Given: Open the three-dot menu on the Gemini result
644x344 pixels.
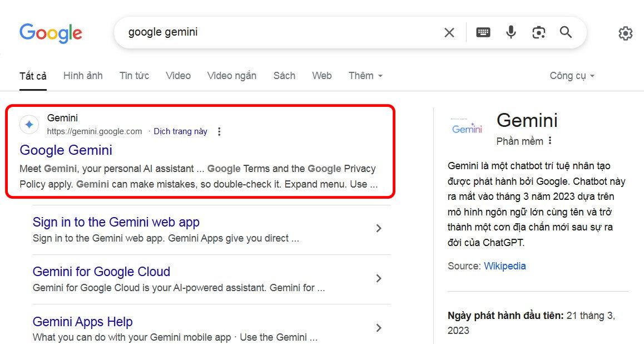Looking at the screenshot, I should (x=219, y=131).
